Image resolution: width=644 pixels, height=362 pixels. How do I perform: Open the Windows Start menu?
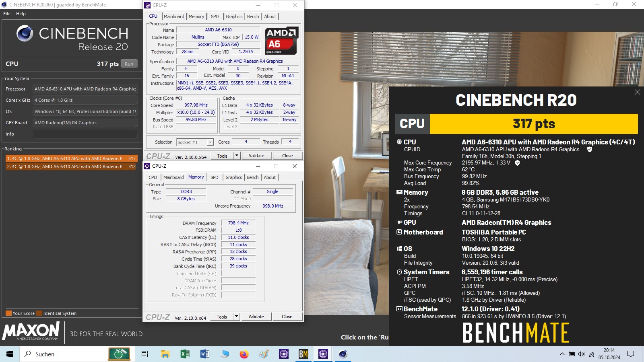pos(10,354)
